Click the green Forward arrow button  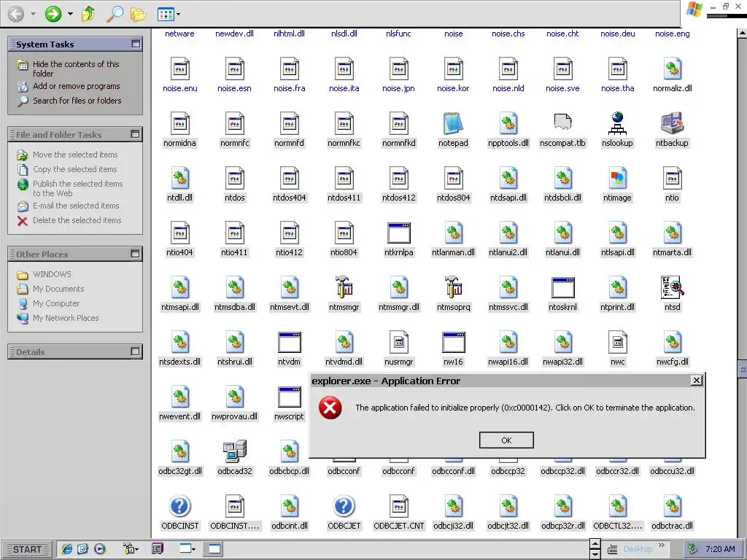[53, 14]
